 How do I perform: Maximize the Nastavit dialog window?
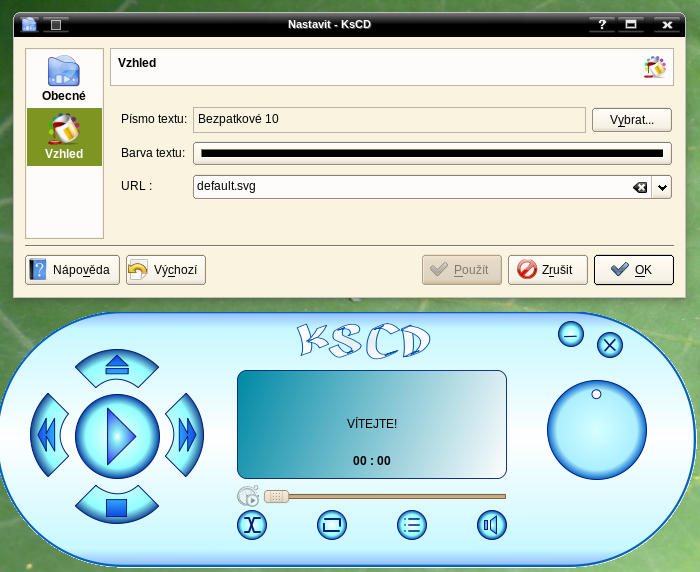pos(631,24)
